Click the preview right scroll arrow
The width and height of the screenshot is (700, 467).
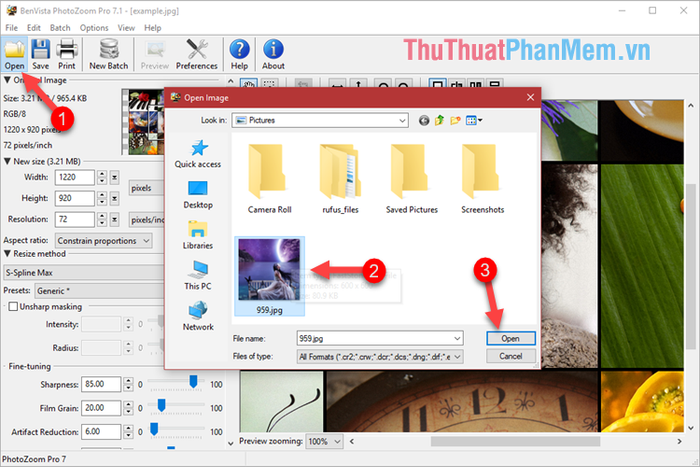(679, 441)
